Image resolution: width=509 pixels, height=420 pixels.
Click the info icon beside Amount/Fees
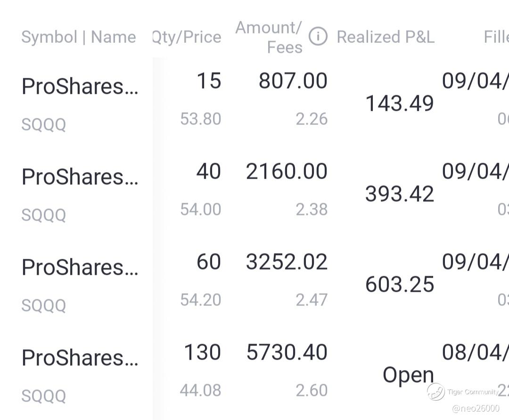click(318, 36)
